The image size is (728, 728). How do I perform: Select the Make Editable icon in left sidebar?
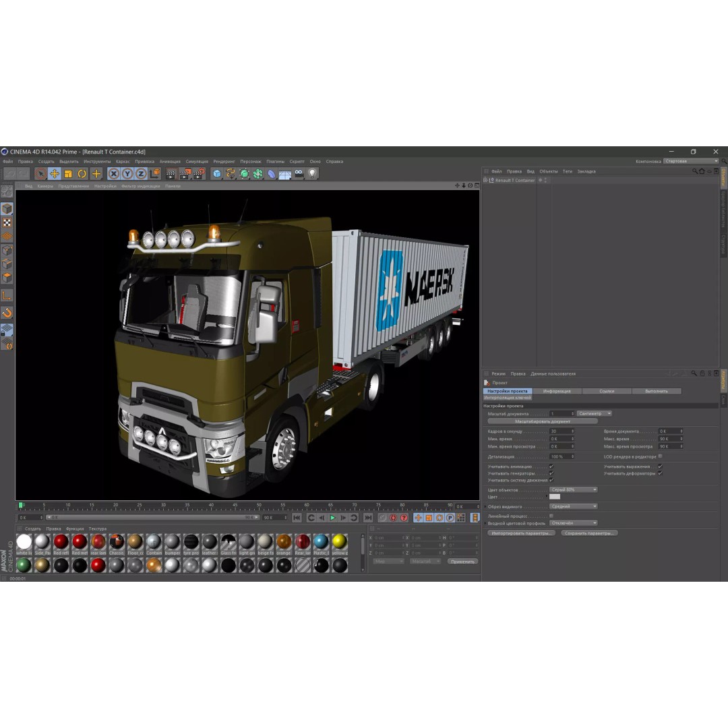(7, 191)
